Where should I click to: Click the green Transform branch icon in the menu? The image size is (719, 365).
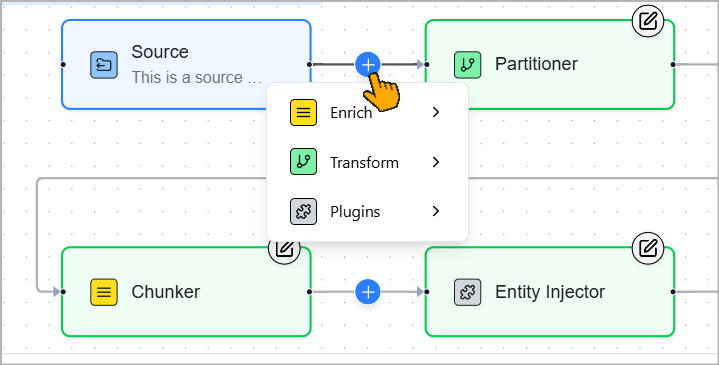point(303,162)
